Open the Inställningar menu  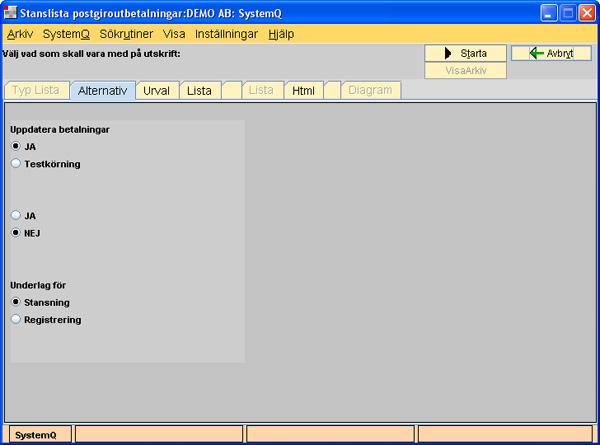pyautogui.click(x=226, y=34)
